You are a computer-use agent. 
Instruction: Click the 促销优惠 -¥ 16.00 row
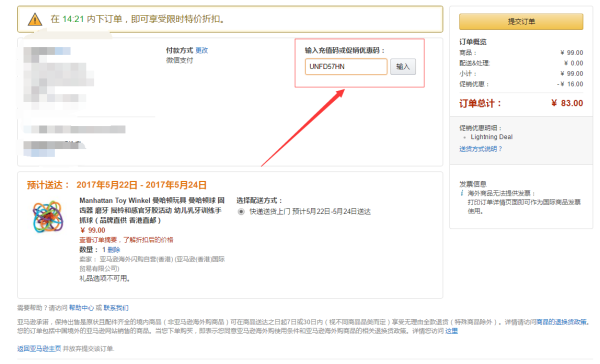tap(521, 84)
